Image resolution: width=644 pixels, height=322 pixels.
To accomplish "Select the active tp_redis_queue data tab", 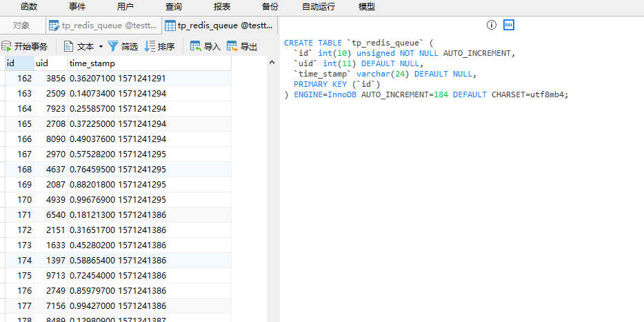I will pyautogui.click(x=219, y=26).
